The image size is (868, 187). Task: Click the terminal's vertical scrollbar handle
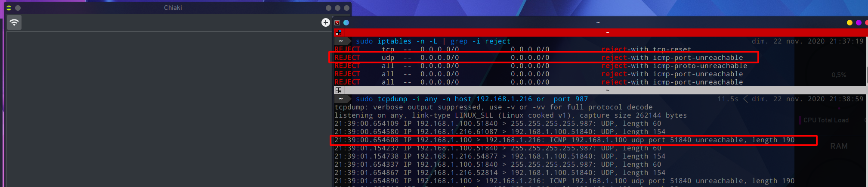click(x=867, y=76)
